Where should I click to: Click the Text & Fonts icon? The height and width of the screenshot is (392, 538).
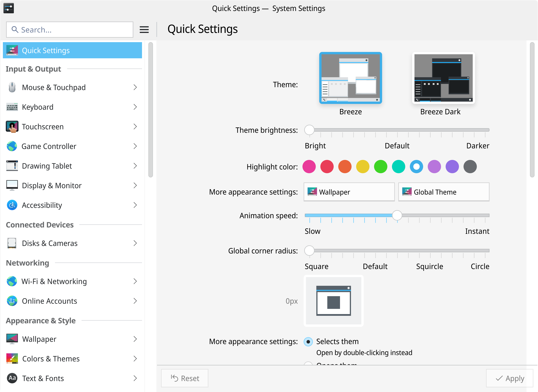point(12,378)
